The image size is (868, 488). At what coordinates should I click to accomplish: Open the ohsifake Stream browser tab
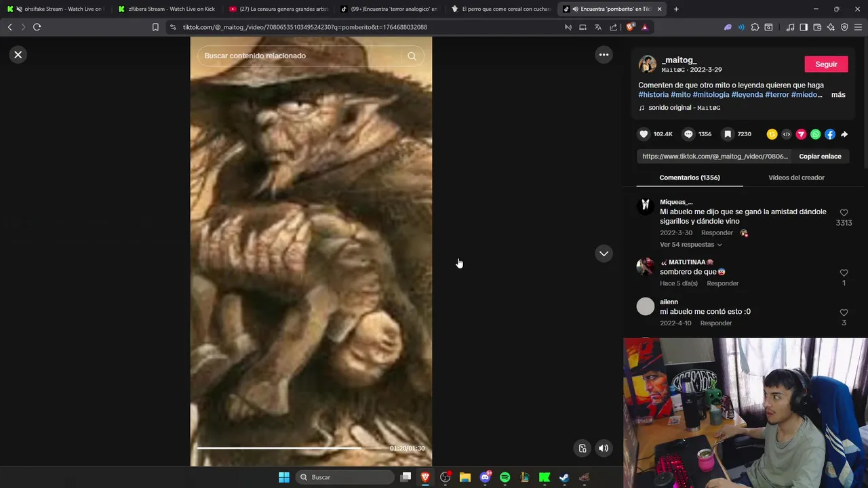(x=56, y=9)
